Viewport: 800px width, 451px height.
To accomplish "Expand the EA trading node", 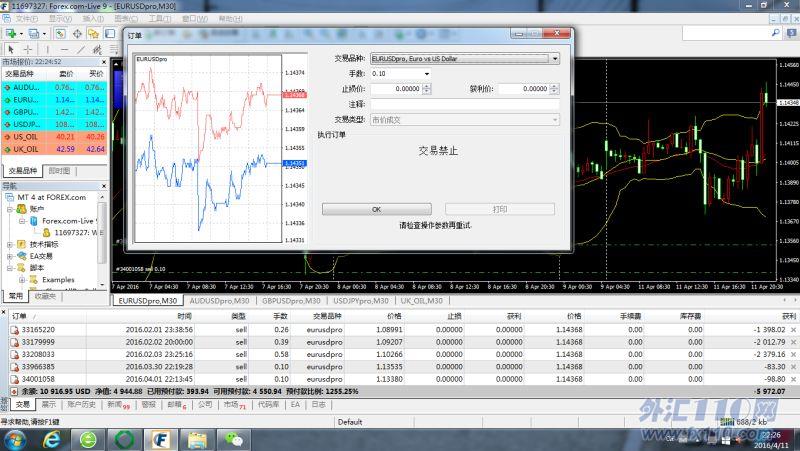I will [x=10, y=257].
